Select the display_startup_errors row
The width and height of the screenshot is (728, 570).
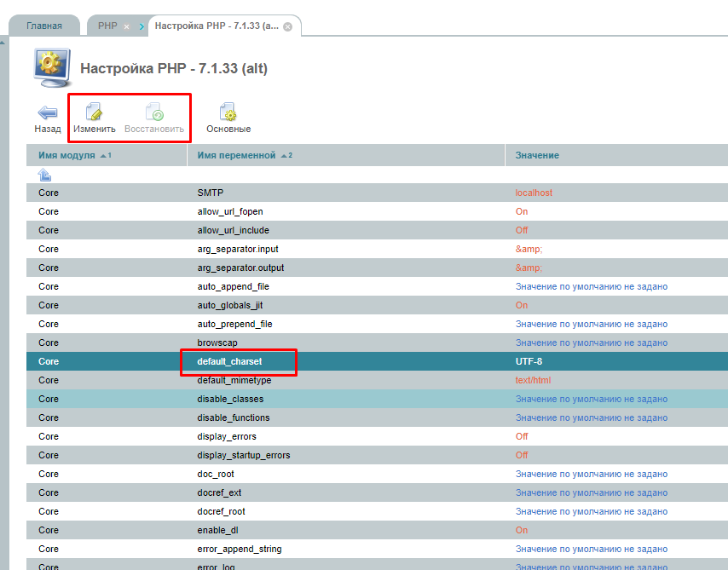377,455
